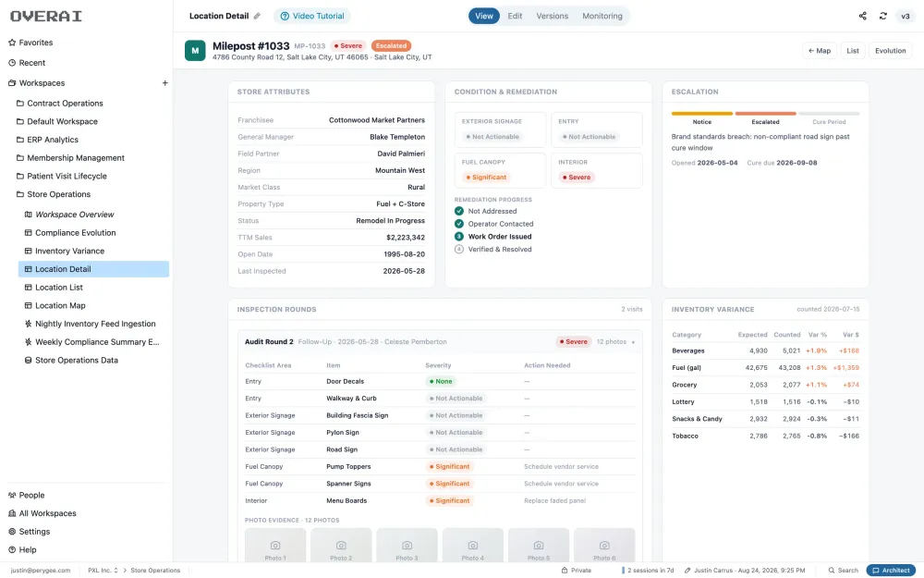Open the PXL Inc. organization switcher

pos(103,571)
